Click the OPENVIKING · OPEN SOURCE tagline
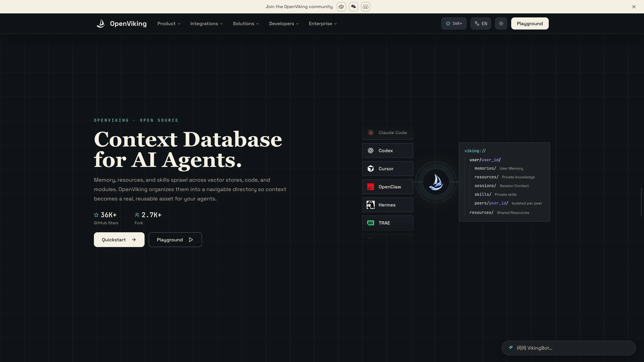 pyautogui.click(x=136, y=120)
